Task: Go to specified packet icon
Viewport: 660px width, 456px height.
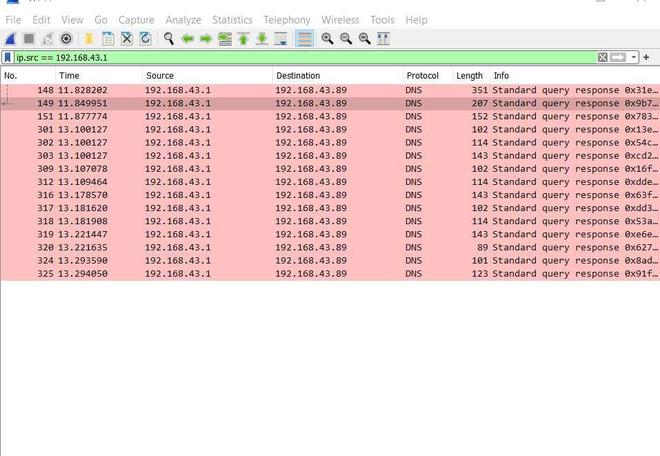Action: tap(225, 39)
